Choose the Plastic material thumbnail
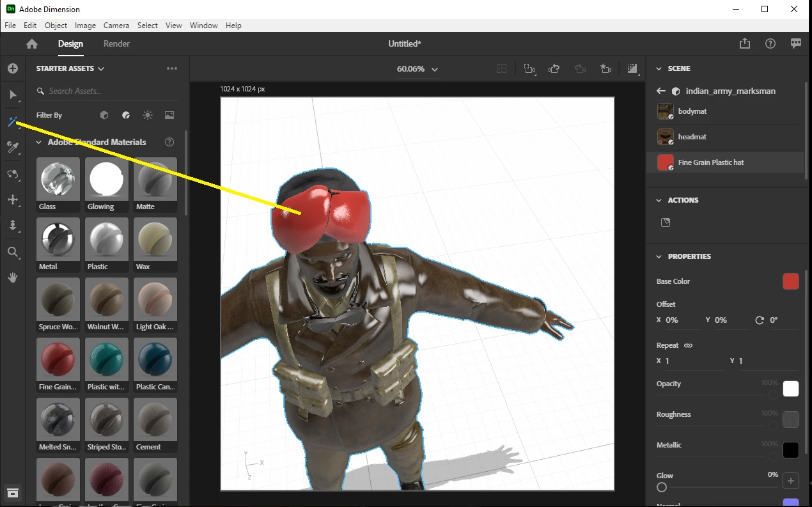Viewport: 812px width, 507px height. click(x=107, y=245)
